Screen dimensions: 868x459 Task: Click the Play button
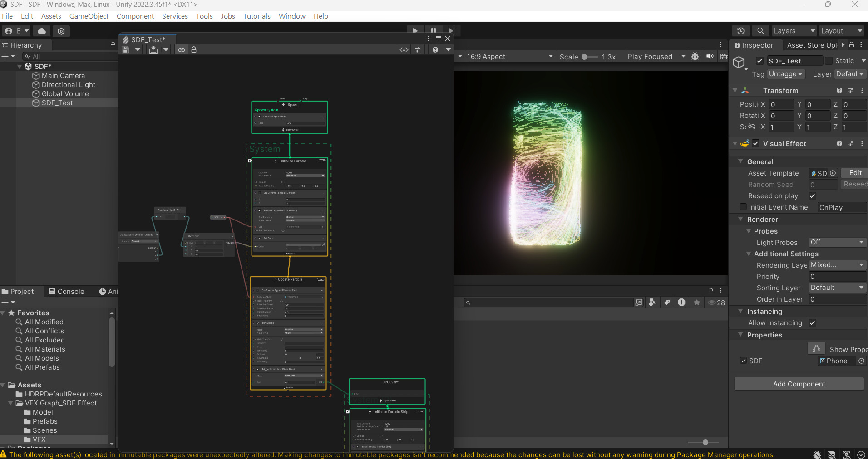pyautogui.click(x=415, y=31)
